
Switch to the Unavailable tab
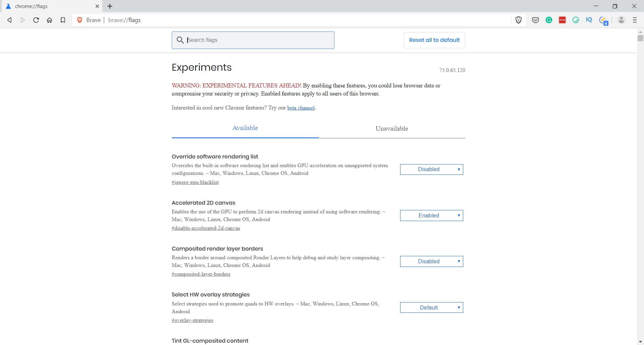(392, 129)
